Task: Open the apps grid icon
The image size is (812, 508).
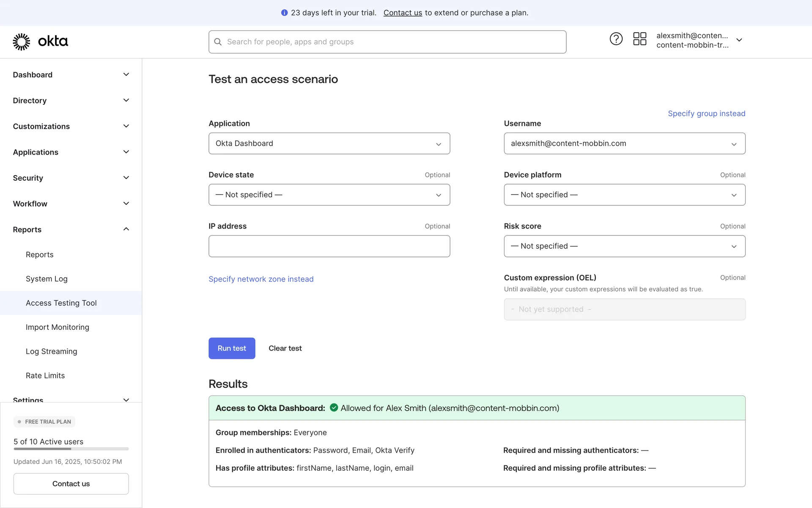Action: [639, 39]
